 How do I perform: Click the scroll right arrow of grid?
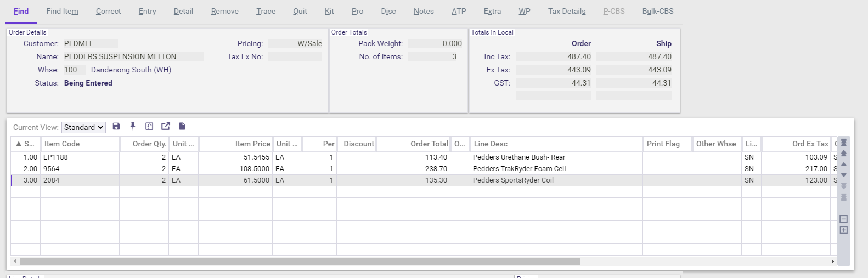pos(832,262)
